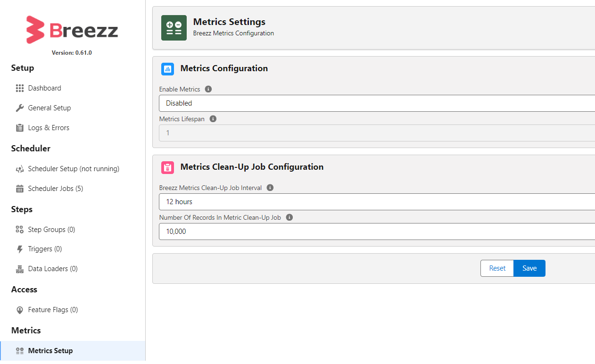
Task: Save the metrics settings
Action: point(529,268)
